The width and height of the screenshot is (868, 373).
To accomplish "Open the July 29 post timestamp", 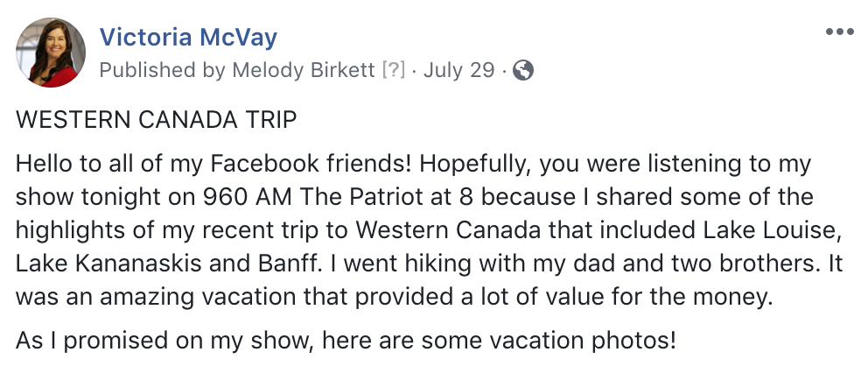I will tap(458, 70).
